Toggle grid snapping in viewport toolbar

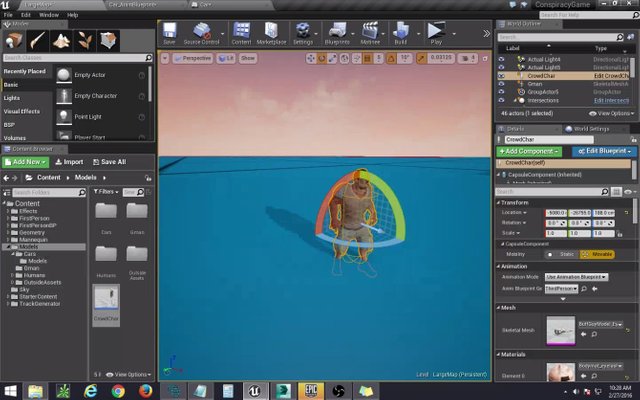point(367,59)
